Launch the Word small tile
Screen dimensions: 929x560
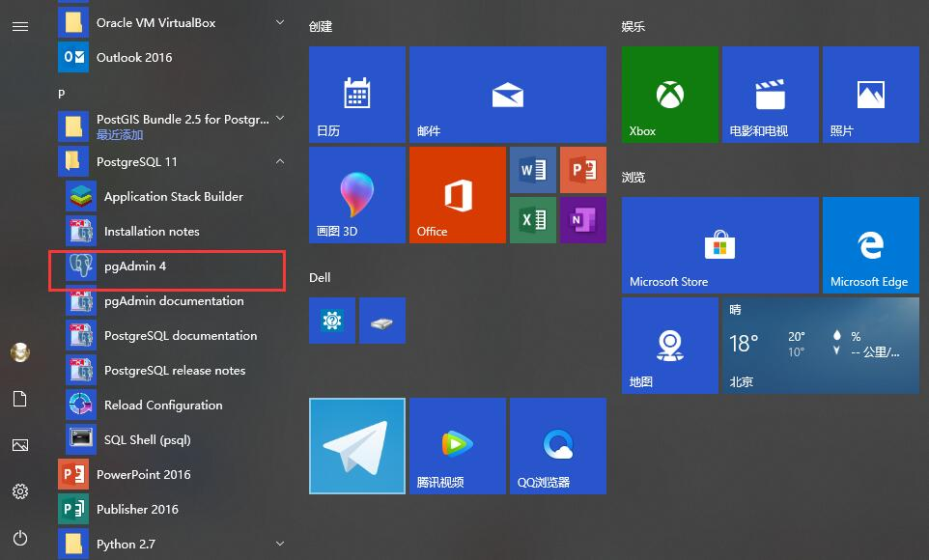pos(533,170)
